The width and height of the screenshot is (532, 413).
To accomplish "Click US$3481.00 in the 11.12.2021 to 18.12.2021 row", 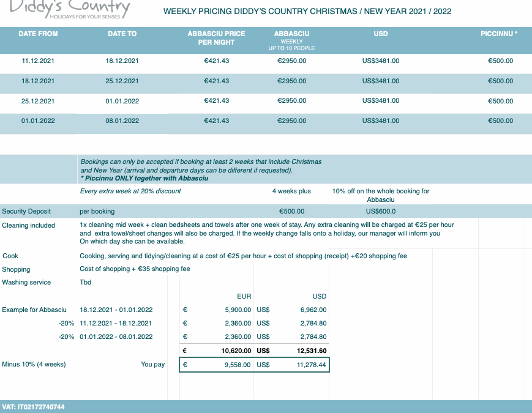I will coord(381,61).
